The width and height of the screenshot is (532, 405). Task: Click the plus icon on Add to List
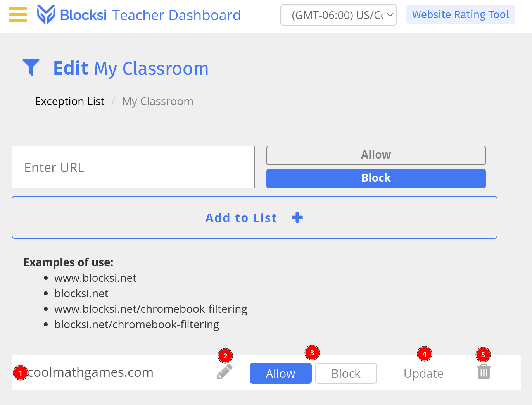coord(297,217)
